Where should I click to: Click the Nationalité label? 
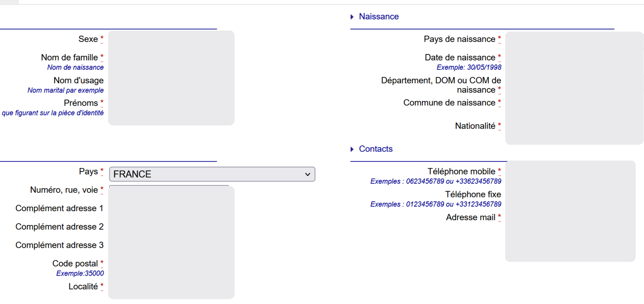(475, 126)
